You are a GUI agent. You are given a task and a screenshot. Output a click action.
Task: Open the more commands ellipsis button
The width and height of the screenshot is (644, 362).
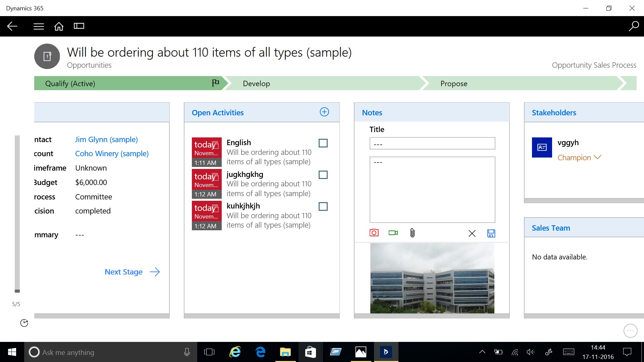630,331
